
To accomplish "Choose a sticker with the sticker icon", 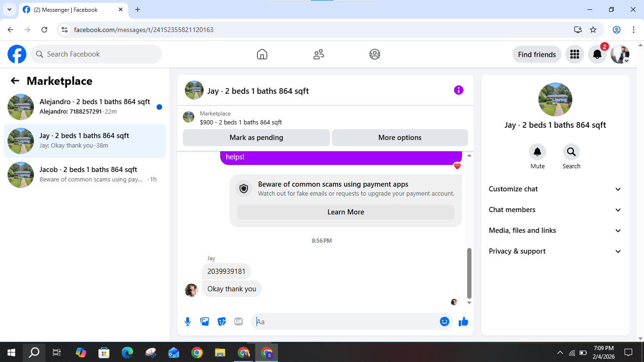I will click(x=222, y=321).
